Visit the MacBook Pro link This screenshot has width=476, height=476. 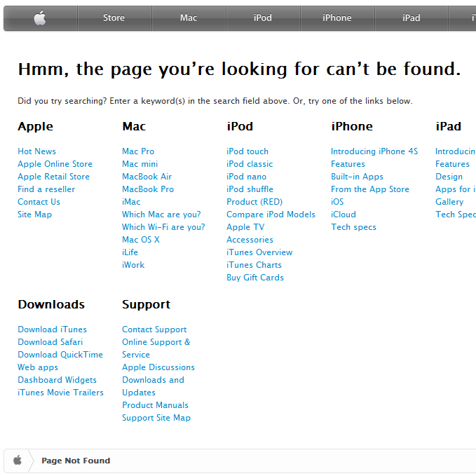[148, 189]
